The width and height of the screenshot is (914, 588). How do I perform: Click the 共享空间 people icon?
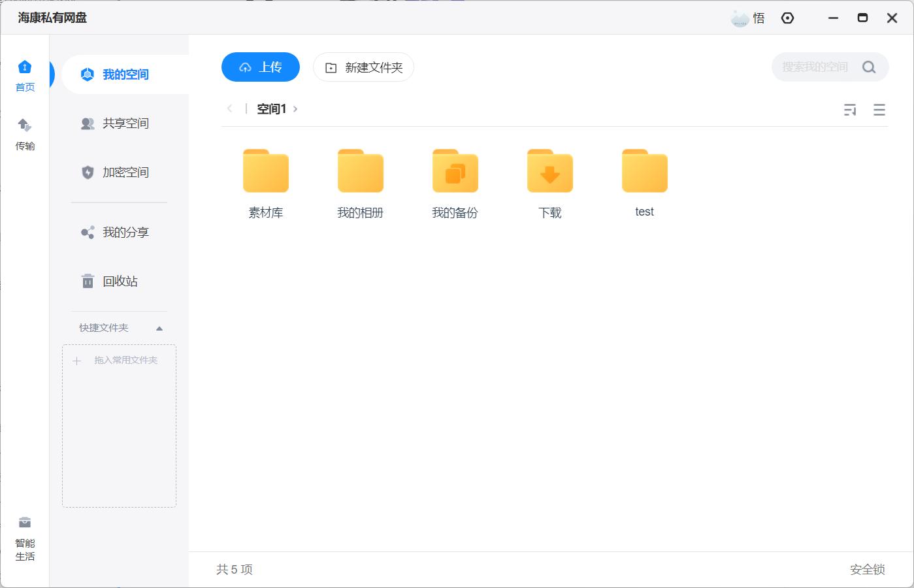point(88,123)
